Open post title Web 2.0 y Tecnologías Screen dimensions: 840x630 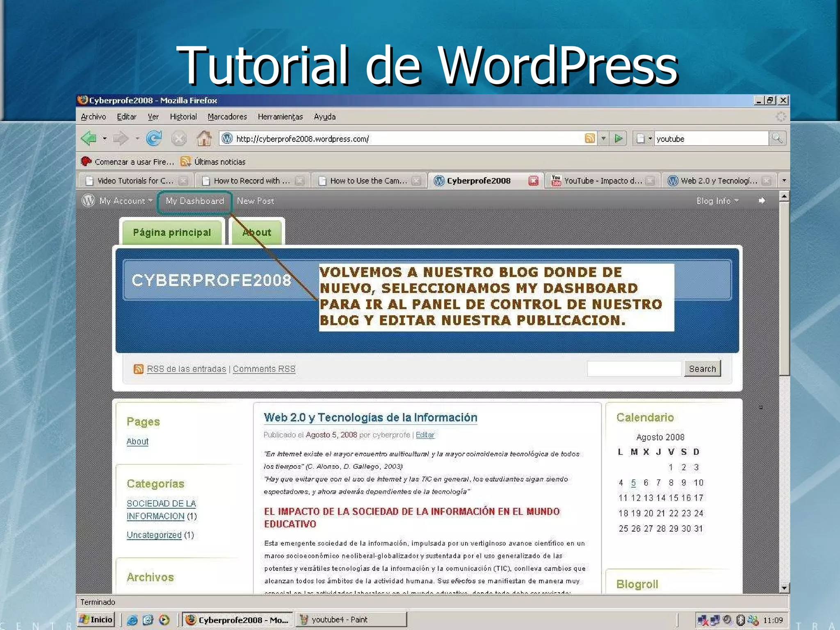tap(370, 418)
